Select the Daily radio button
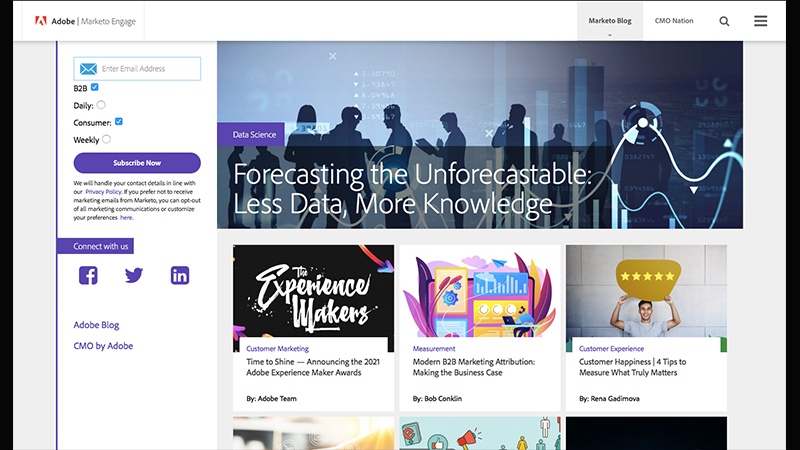This screenshot has height=450, width=800. point(101,105)
